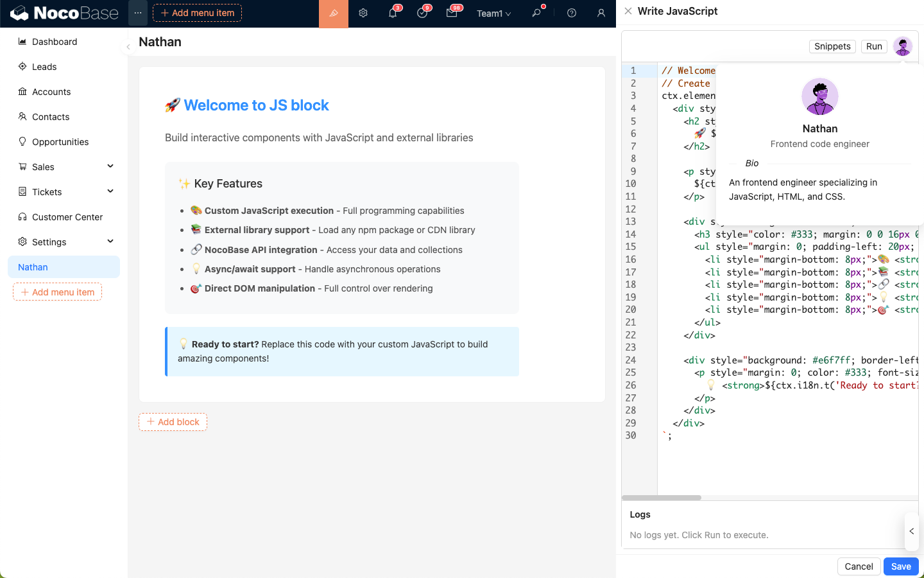This screenshot has width=924, height=578.
Task: Open mail inbox icon with 98 badge
Action: [x=452, y=13]
